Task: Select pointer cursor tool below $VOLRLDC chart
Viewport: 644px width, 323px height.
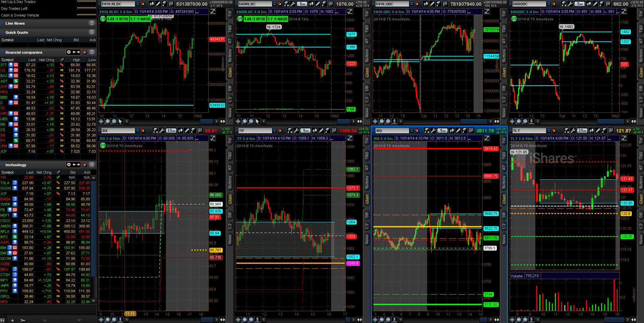Action: 120,121
